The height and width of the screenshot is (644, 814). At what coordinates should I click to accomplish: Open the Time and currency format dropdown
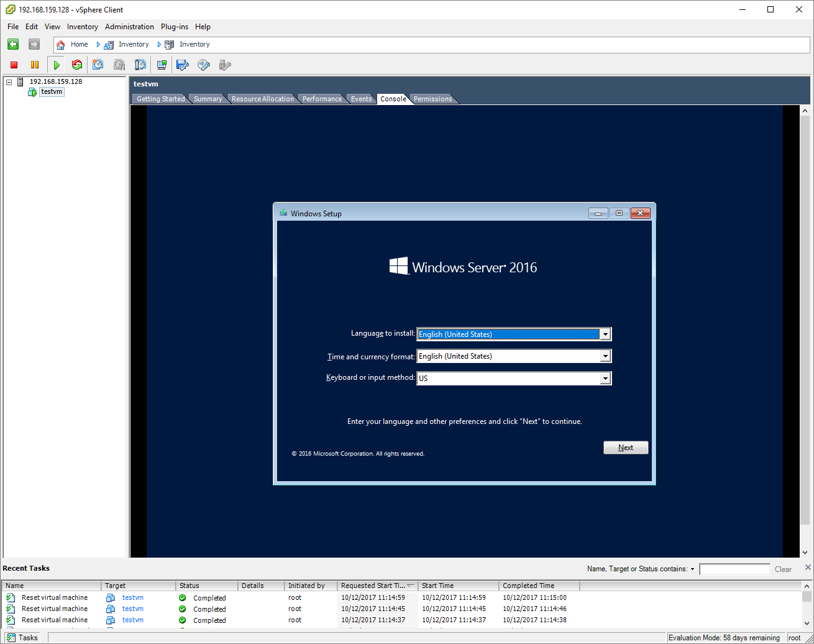point(605,356)
